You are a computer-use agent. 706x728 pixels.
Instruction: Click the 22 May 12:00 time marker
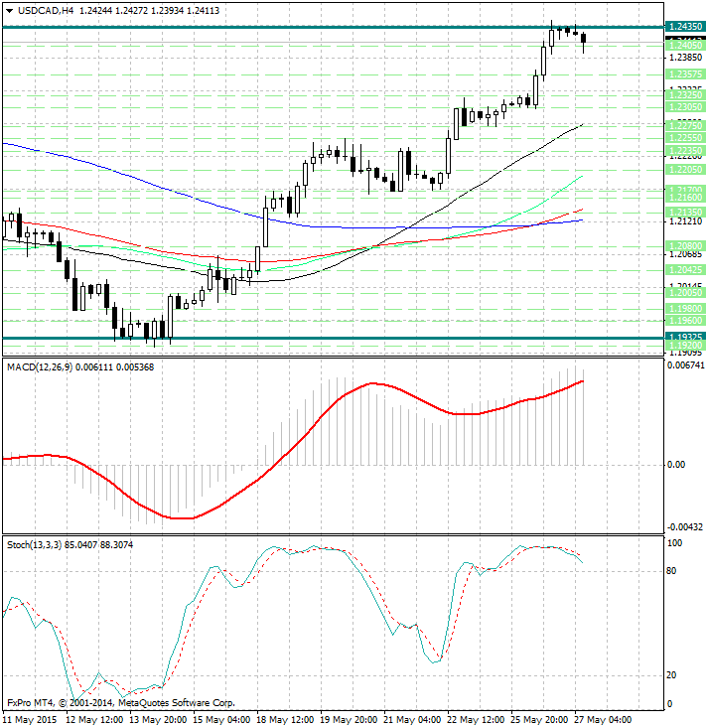[479, 717]
